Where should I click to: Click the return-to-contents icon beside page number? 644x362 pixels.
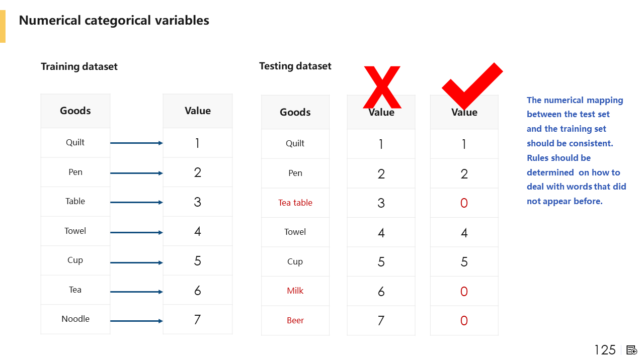pos(632,350)
